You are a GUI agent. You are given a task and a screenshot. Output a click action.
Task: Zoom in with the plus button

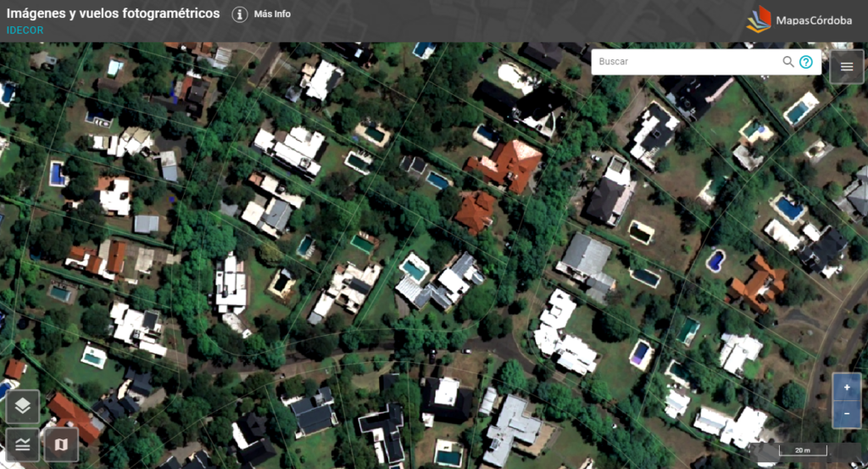click(x=847, y=388)
